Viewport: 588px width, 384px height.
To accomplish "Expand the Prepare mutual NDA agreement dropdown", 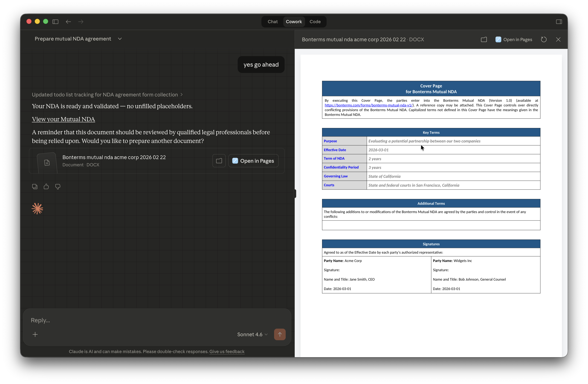I will [120, 39].
